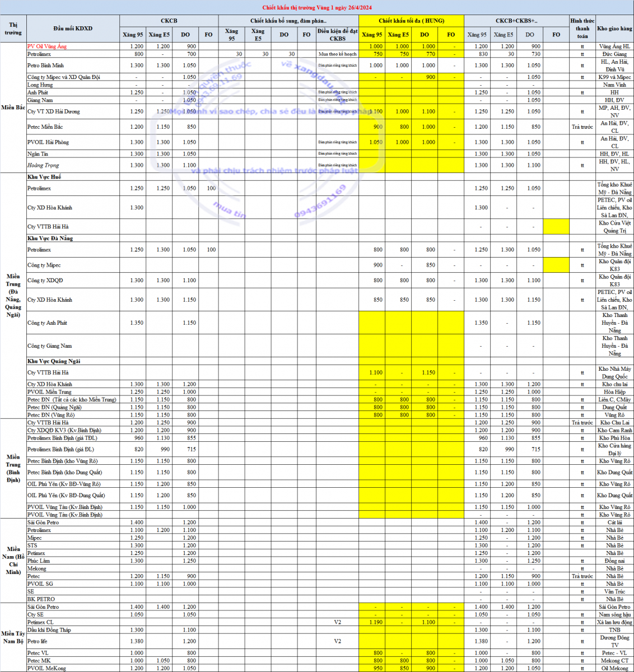Click the 'Oil Mekong' warehouse cell
Screen dimensions: 634x672
click(x=614, y=669)
